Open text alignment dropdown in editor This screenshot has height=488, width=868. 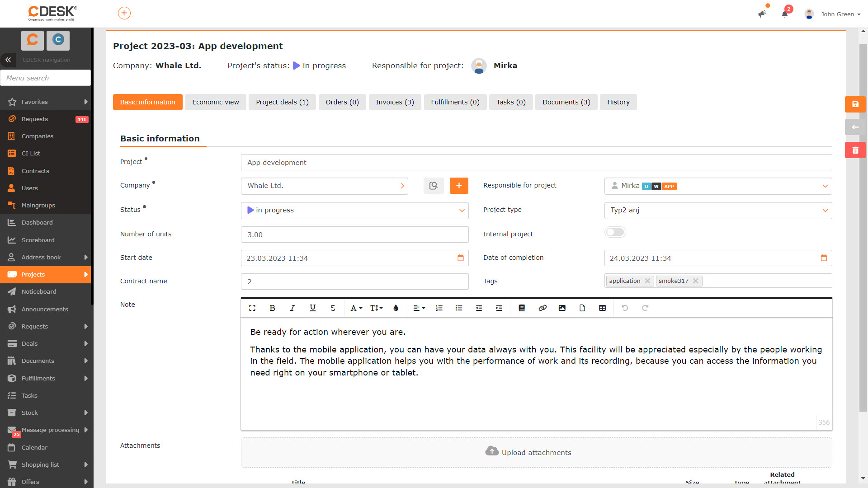(x=419, y=308)
